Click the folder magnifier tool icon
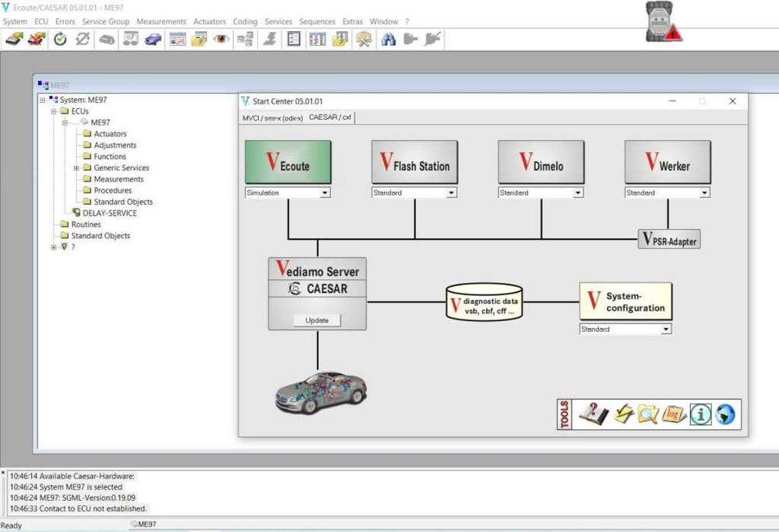This screenshot has width=779, height=532. coord(648,414)
